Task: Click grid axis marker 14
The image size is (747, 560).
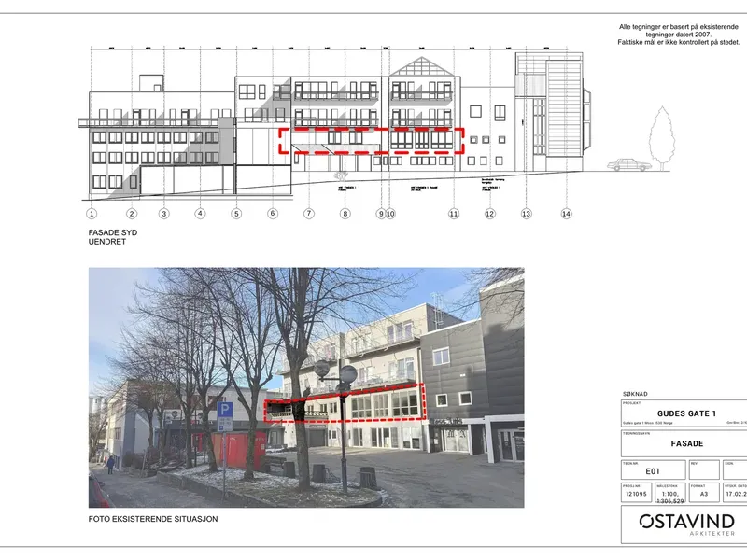Action: click(566, 214)
